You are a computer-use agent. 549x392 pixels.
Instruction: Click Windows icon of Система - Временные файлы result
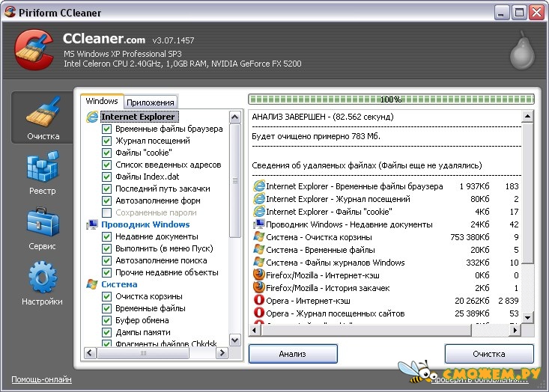click(259, 249)
